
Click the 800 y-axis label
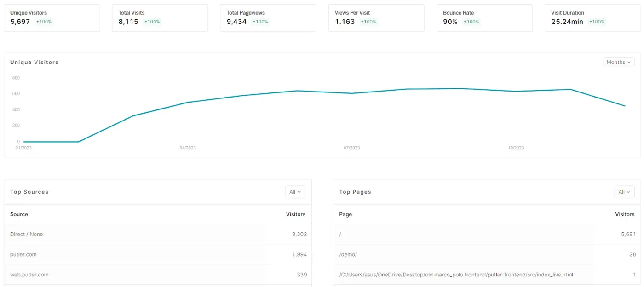tap(16, 78)
